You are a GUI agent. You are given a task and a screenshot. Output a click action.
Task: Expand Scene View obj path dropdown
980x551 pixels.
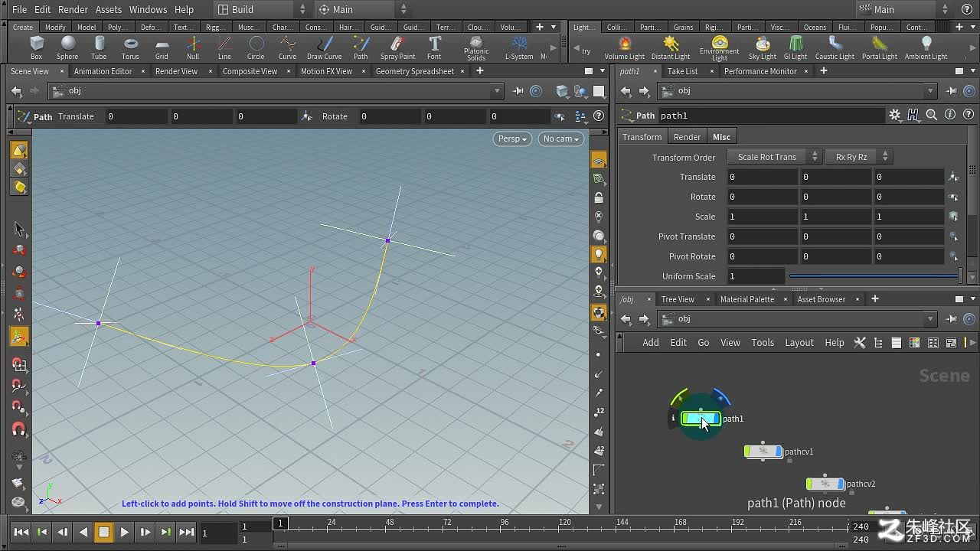497,91
